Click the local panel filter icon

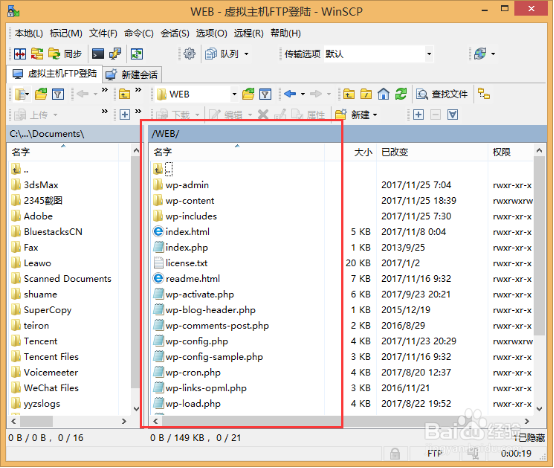click(x=58, y=94)
